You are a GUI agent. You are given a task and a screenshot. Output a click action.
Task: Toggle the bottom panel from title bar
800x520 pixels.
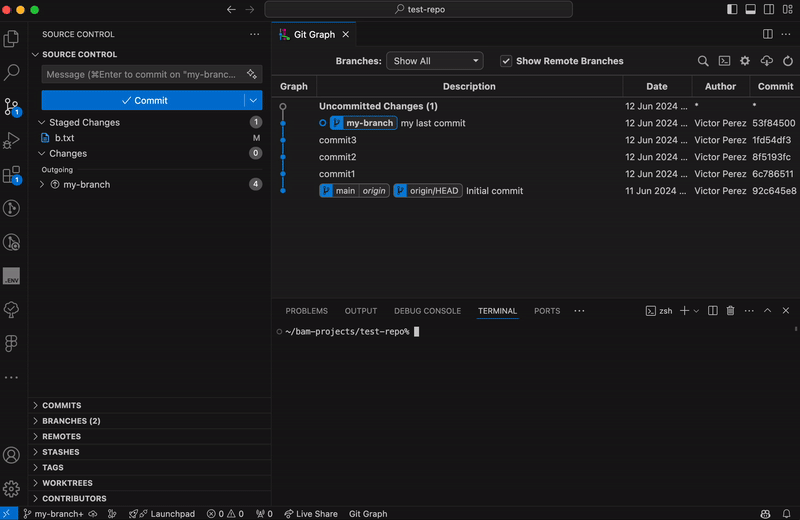coord(750,9)
